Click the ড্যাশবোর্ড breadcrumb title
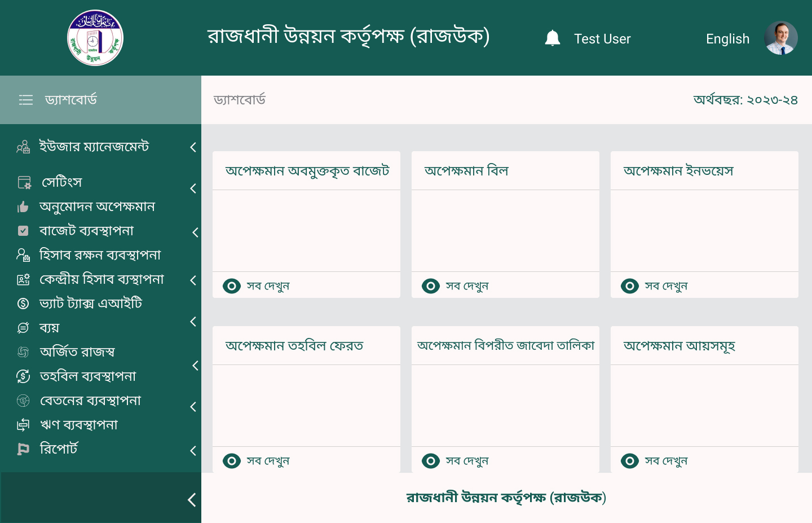The width and height of the screenshot is (812, 523). point(240,100)
